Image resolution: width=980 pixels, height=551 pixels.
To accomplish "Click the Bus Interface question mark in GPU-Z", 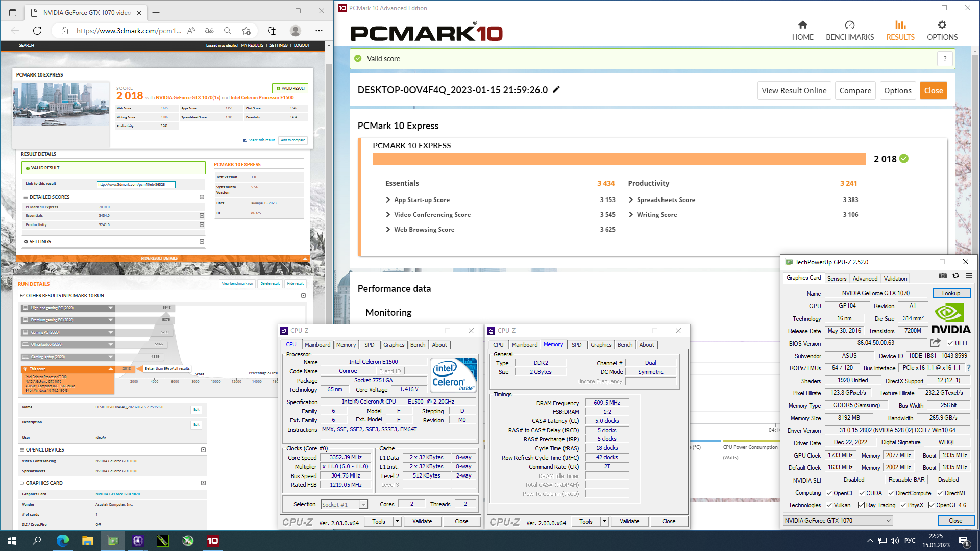I will click(969, 368).
